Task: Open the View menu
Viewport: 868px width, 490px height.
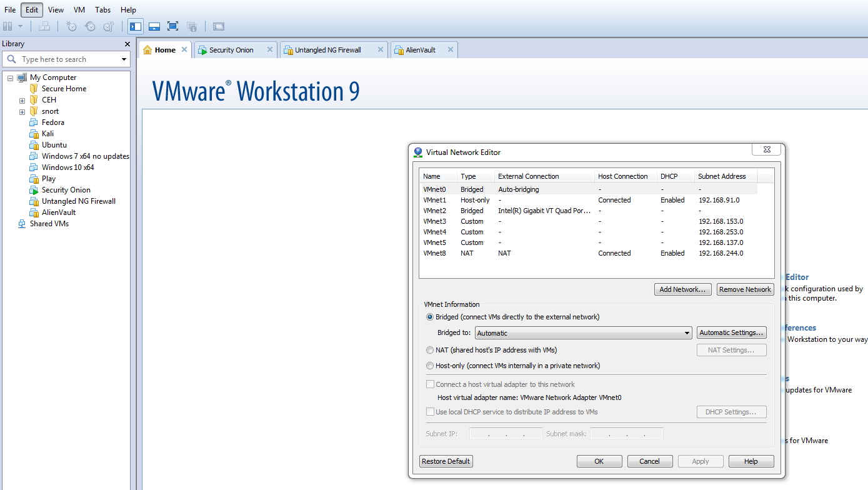Action: click(x=56, y=10)
